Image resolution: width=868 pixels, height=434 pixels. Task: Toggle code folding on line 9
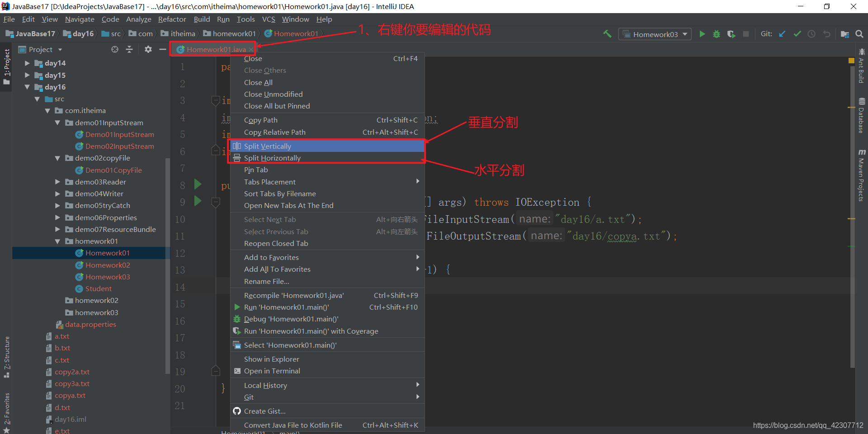[x=216, y=202]
